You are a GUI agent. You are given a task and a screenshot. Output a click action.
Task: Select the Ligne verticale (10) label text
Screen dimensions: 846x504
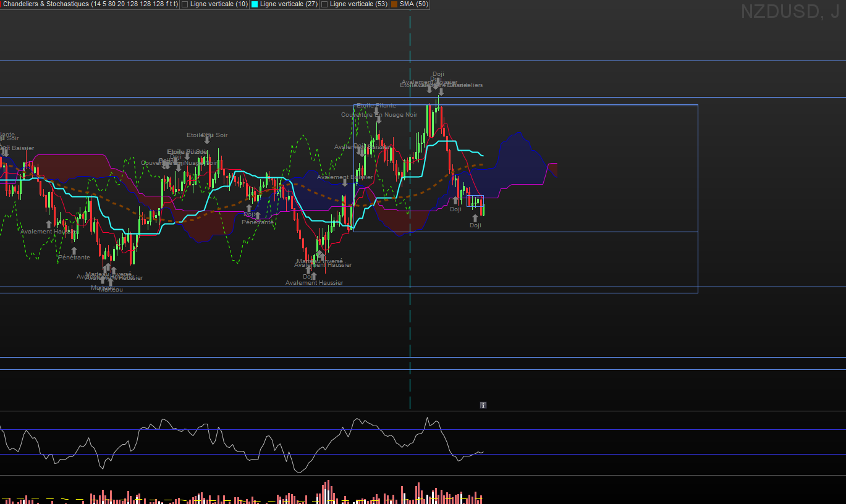pos(219,4)
